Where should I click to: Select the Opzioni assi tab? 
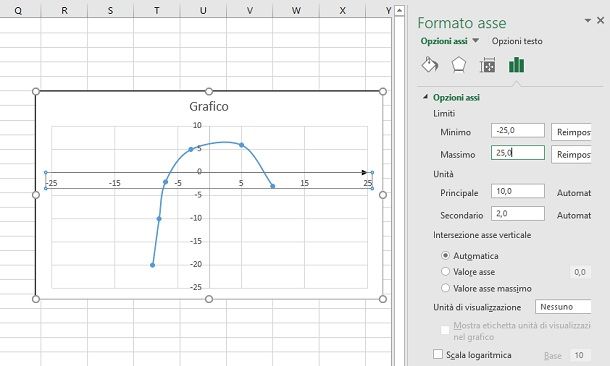[x=444, y=41]
